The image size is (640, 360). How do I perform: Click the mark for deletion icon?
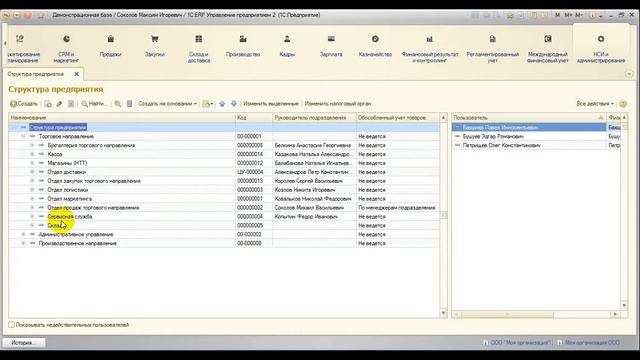pyautogui.click(x=71, y=104)
